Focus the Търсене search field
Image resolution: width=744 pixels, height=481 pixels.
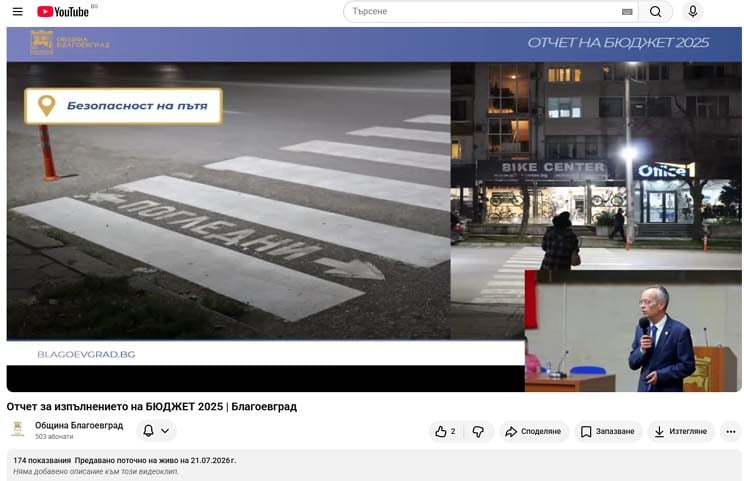(x=484, y=11)
